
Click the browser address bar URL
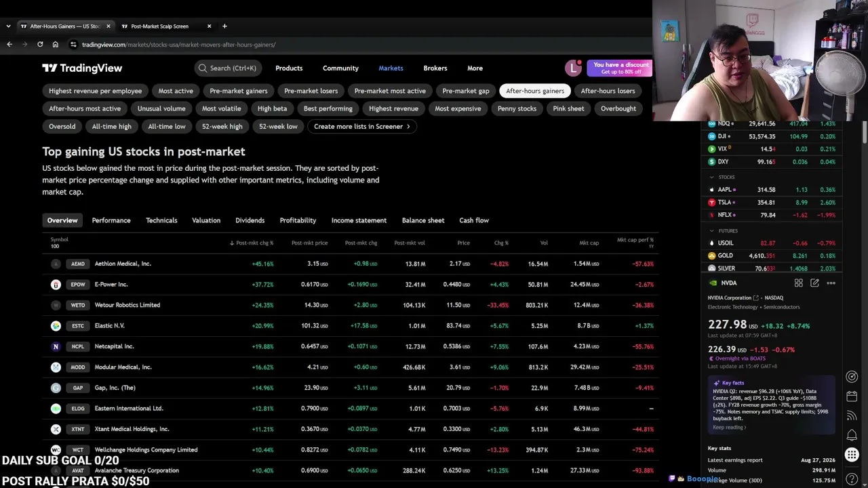178,45
